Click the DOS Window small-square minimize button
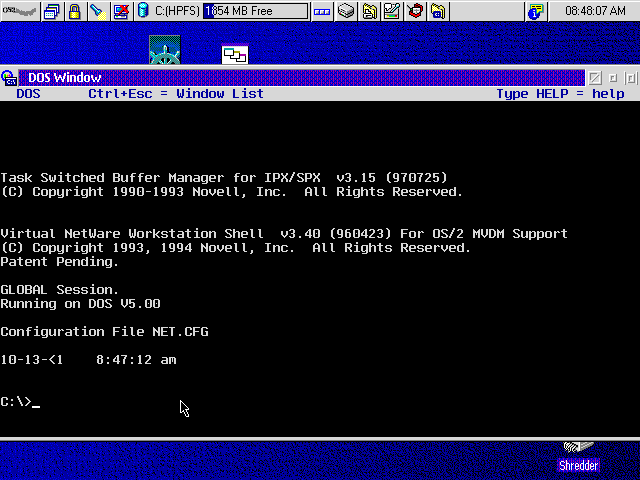The image size is (640, 480). click(613, 78)
